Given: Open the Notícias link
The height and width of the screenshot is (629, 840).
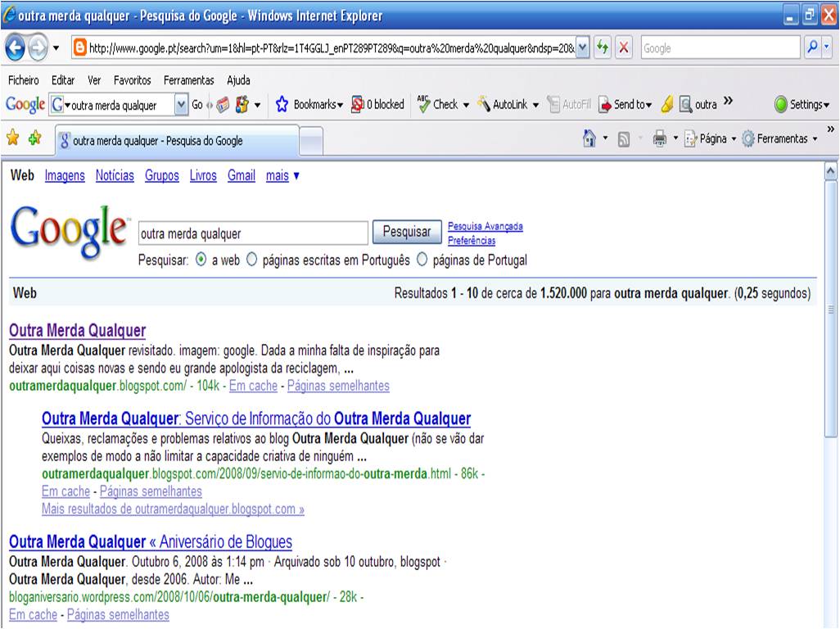Looking at the screenshot, I should (x=115, y=176).
